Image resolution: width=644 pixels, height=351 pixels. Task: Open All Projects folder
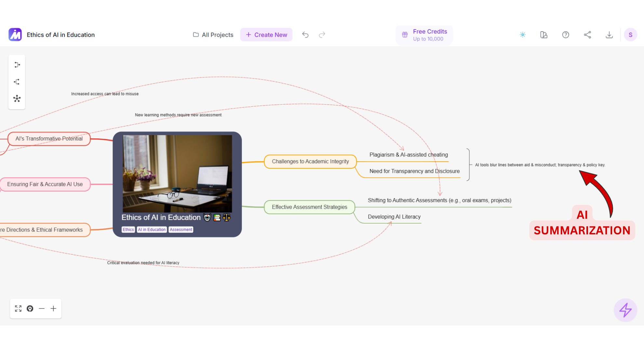click(213, 35)
